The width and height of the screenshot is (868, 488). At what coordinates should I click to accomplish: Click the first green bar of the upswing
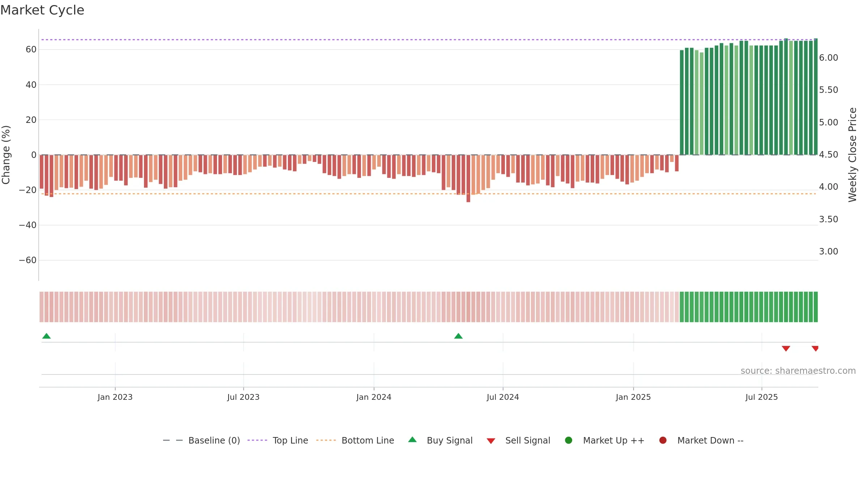pos(682,103)
